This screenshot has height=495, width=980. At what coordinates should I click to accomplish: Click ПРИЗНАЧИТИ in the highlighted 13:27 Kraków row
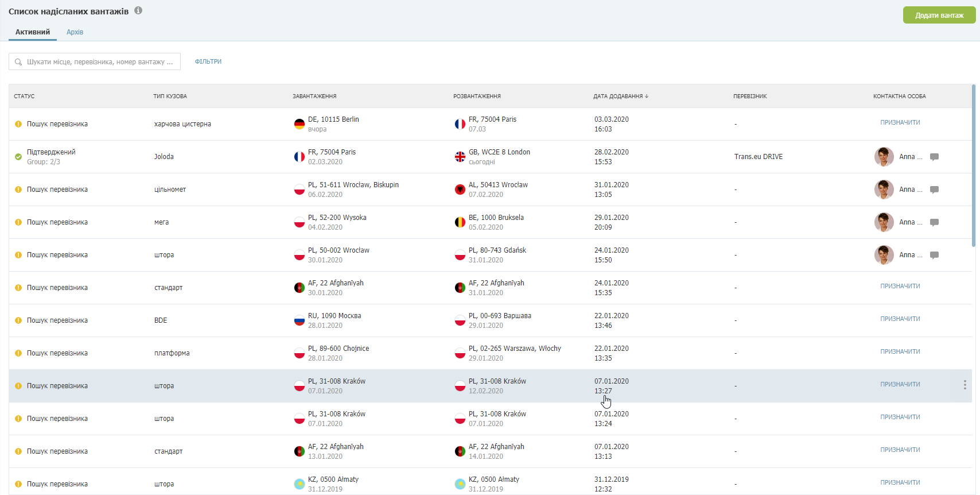pos(900,384)
